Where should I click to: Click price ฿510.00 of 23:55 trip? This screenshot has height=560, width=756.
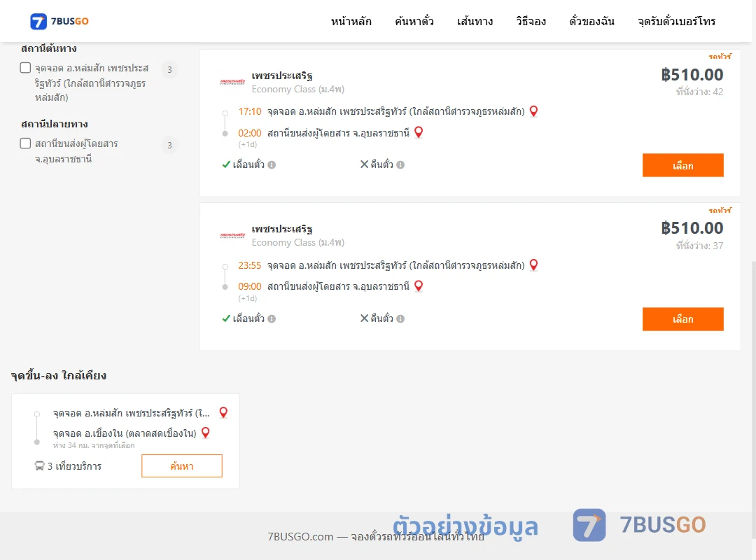click(x=692, y=228)
